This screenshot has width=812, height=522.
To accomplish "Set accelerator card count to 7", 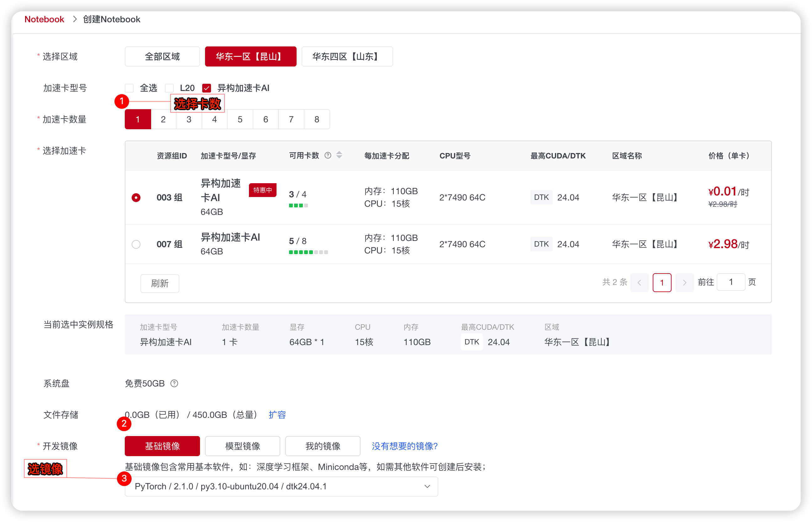I will click(x=291, y=119).
